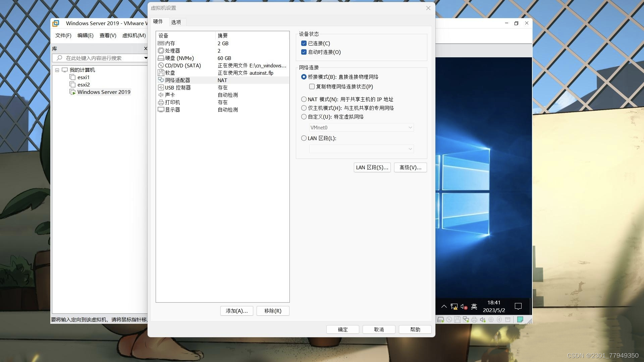Image resolution: width=644 pixels, height=362 pixels.
Task: Select the CD/DVD (SATA) device icon
Action: tap(161, 65)
